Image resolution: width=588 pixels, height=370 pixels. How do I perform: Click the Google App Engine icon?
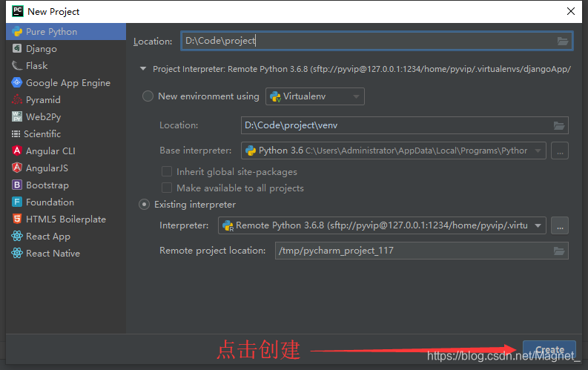pyautogui.click(x=17, y=82)
